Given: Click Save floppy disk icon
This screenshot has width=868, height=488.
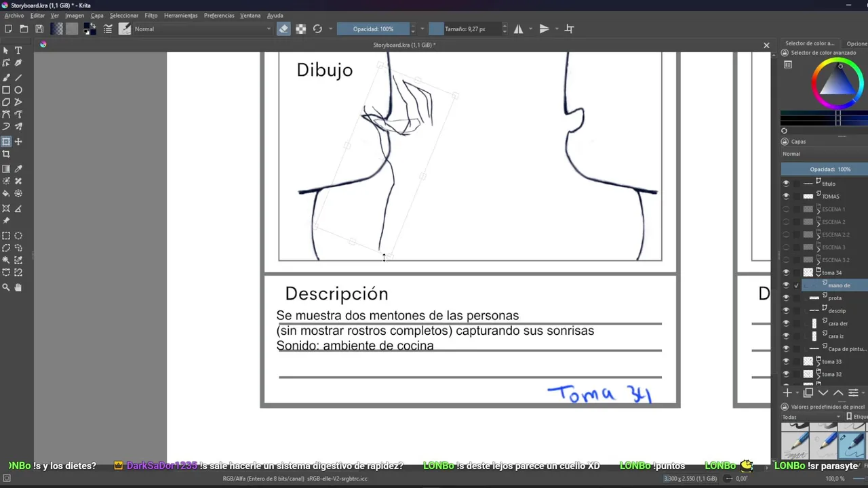Looking at the screenshot, I should tap(39, 29).
